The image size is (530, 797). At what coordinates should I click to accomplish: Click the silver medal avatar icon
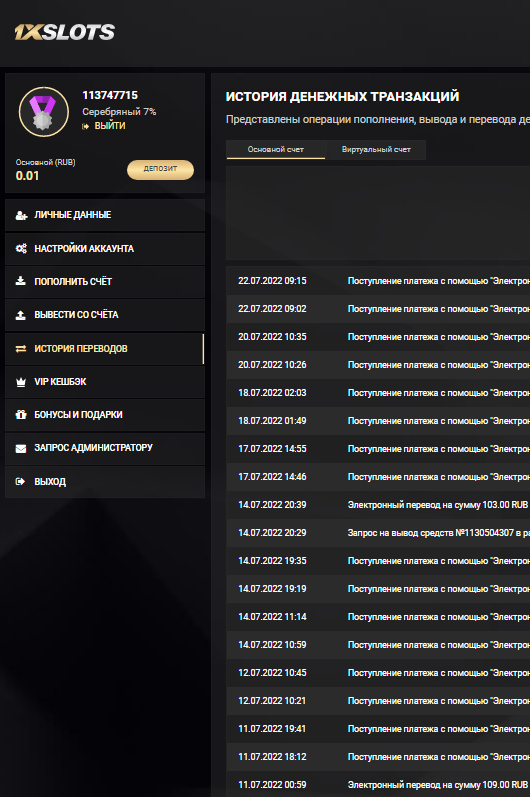(44, 112)
